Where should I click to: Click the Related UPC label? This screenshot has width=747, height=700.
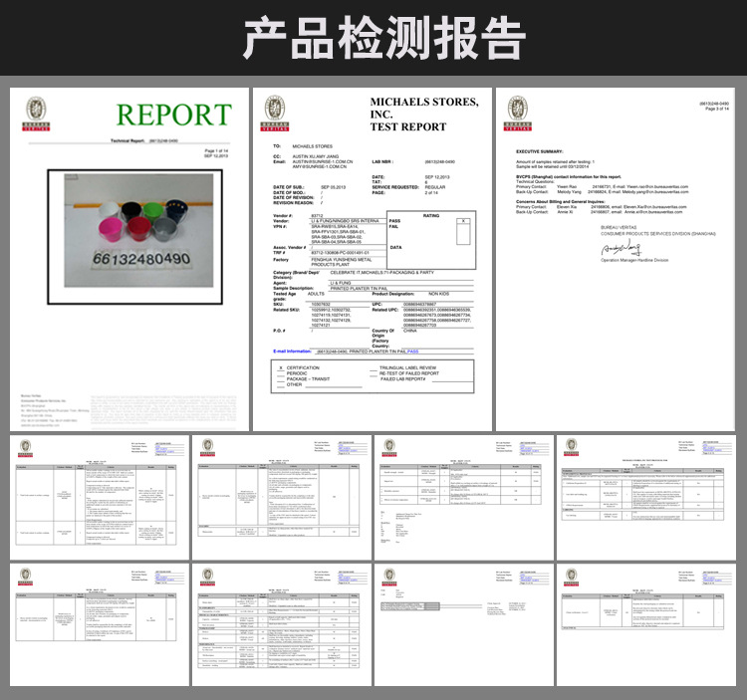pos(385,310)
